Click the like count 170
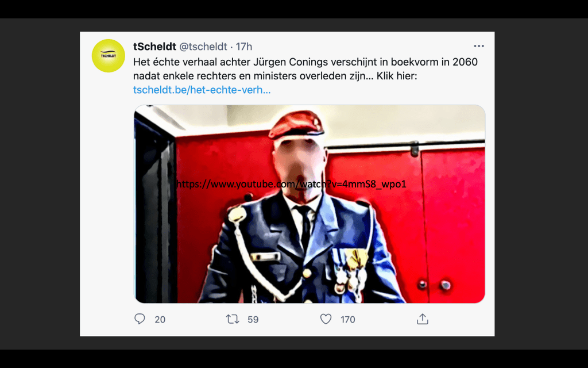Screen dimensions: 588x368 pyautogui.click(x=347, y=320)
